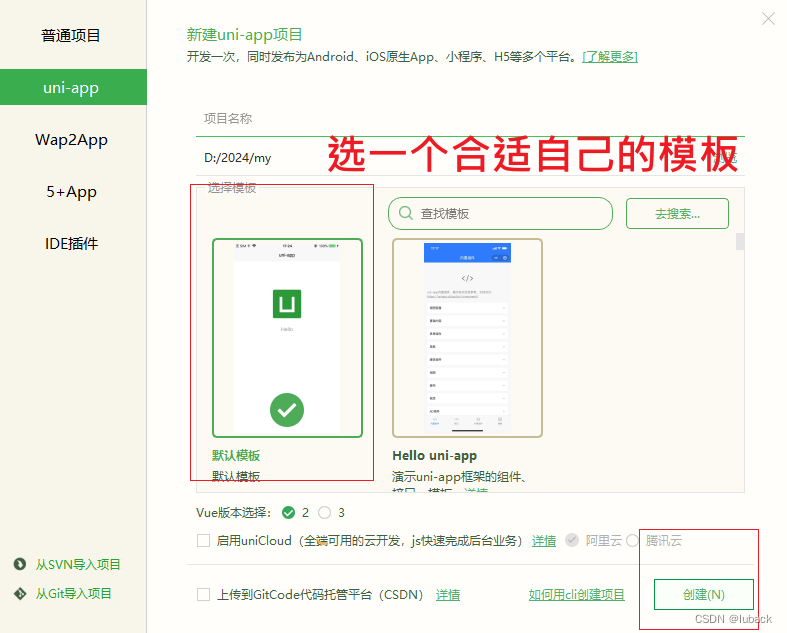Click the 创建(N) button
Viewport: 787px width, 633px height.
[x=704, y=594]
